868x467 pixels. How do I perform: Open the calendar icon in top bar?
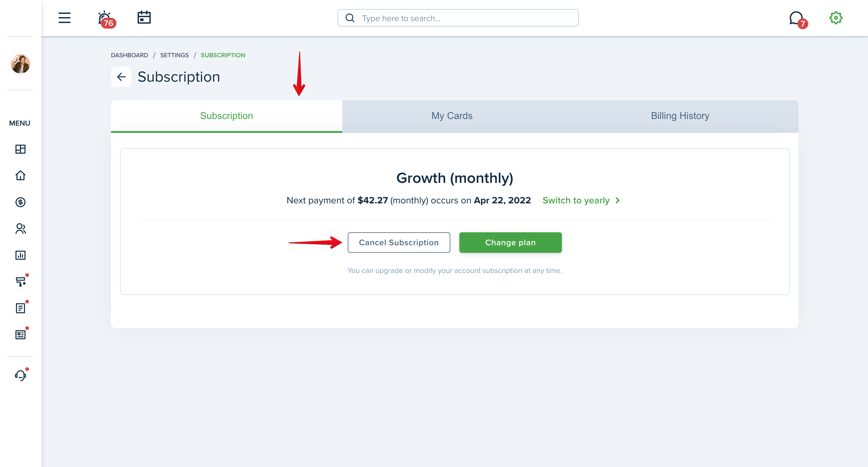click(x=144, y=17)
